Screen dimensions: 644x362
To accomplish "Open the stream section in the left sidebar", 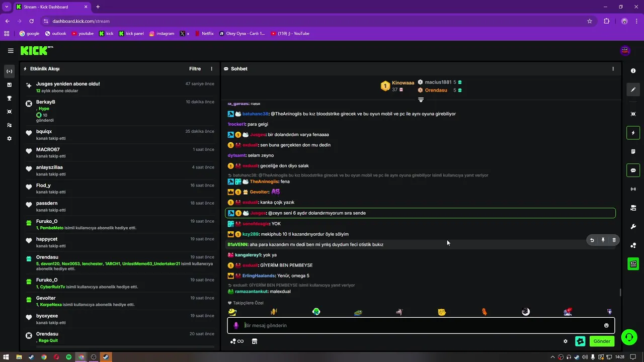I will [9, 71].
